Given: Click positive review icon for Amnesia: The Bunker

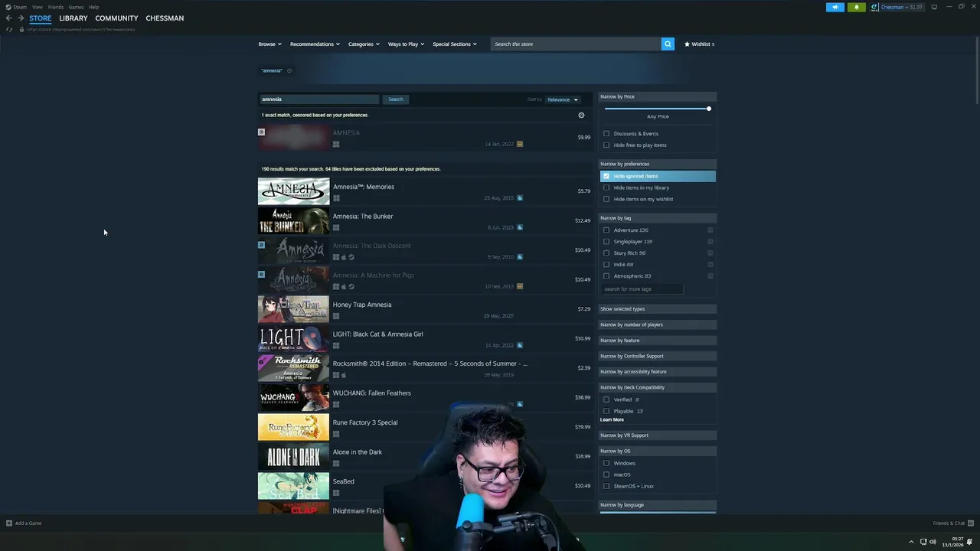Looking at the screenshot, I should pos(520,227).
